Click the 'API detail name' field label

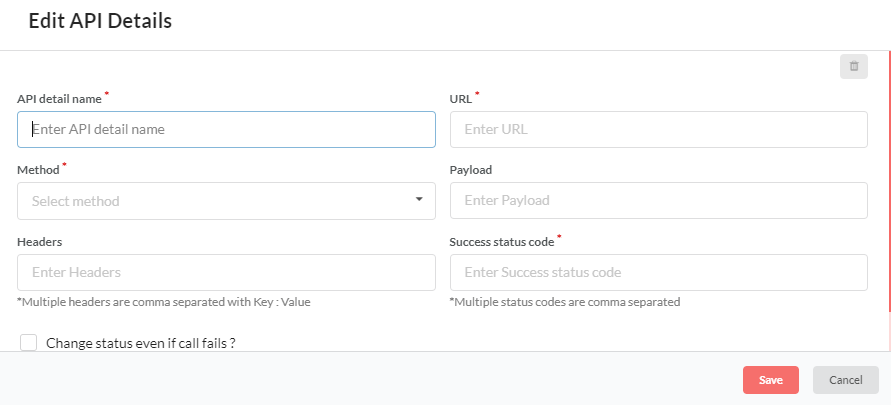tap(59, 99)
